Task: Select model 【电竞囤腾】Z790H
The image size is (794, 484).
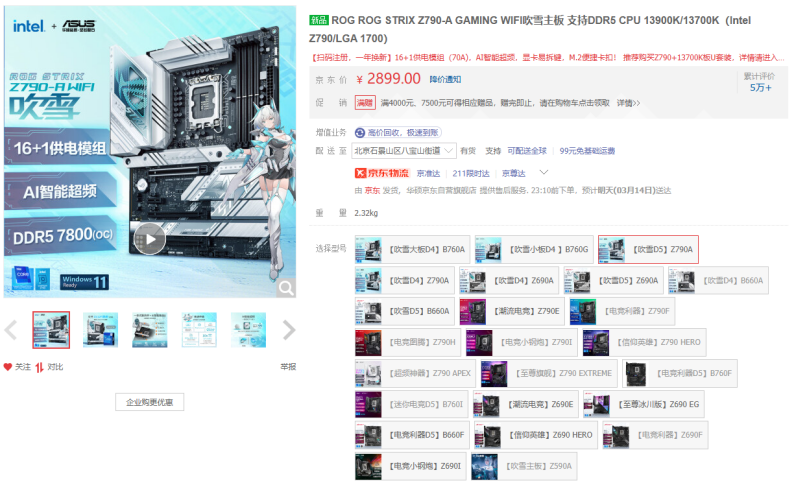Action: [x=408, y=342]
